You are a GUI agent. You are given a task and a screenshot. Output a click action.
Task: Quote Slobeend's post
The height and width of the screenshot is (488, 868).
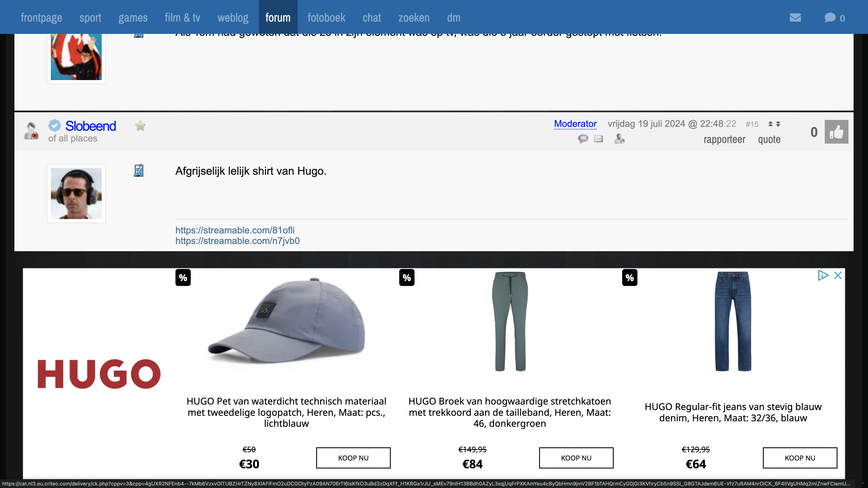tap(769, 139)
